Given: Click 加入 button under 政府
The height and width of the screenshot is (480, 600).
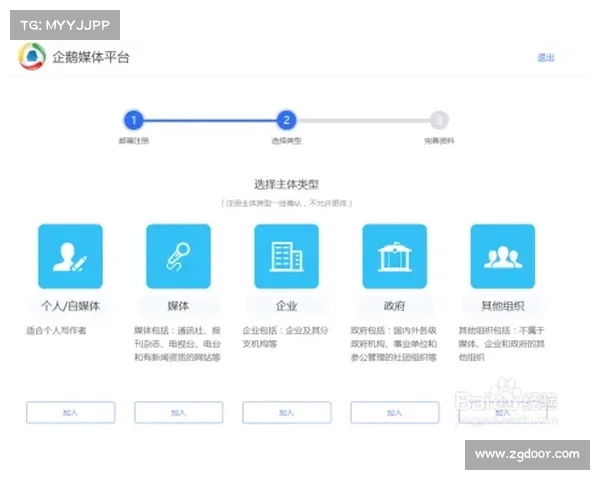Looking at the screenshot, I should click(x=395, y=412).
